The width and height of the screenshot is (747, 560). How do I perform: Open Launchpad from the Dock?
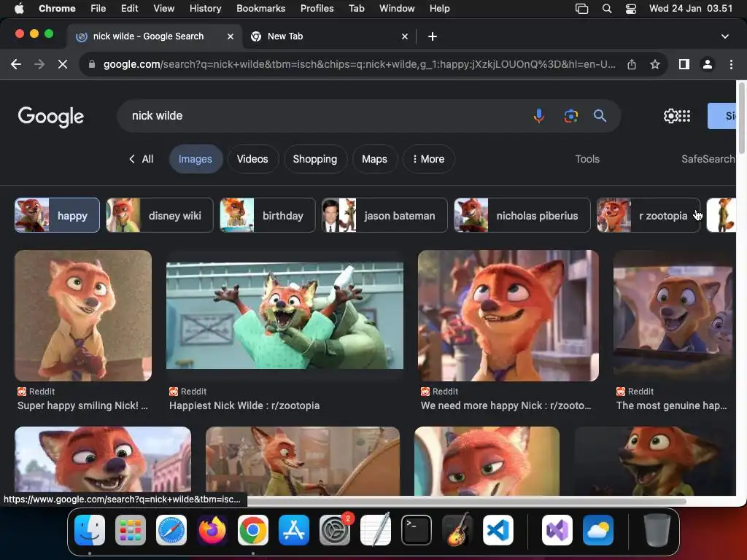[x=131, y=530]
